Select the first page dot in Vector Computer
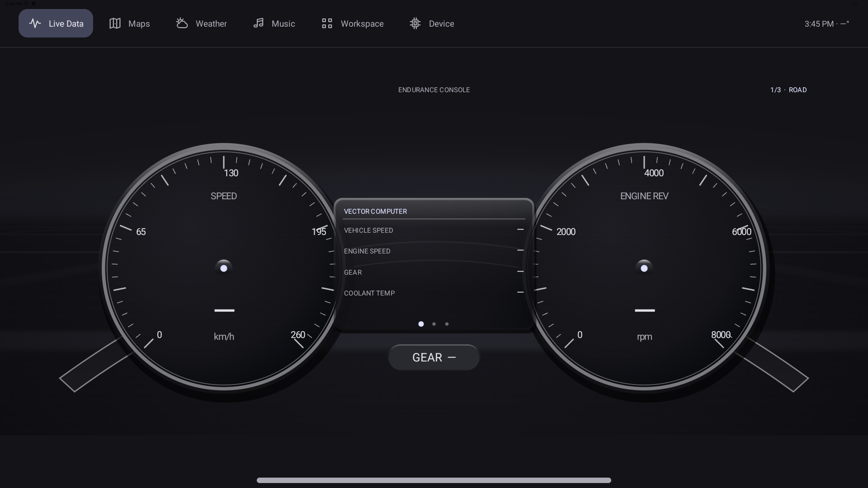Image resolution: width=868 pixels, height=488 pixels. tap(421, 324)
